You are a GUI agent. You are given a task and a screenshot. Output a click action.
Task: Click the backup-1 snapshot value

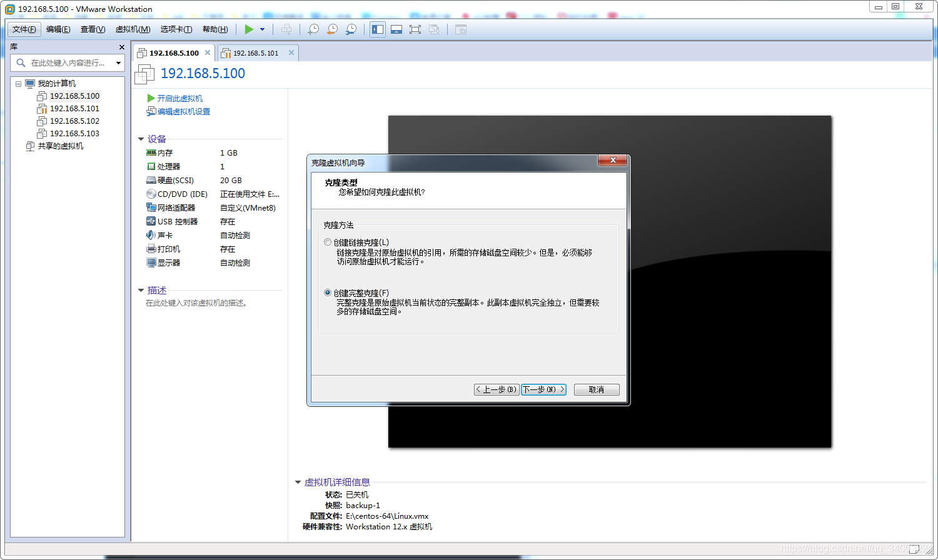[x=363, y=505]
